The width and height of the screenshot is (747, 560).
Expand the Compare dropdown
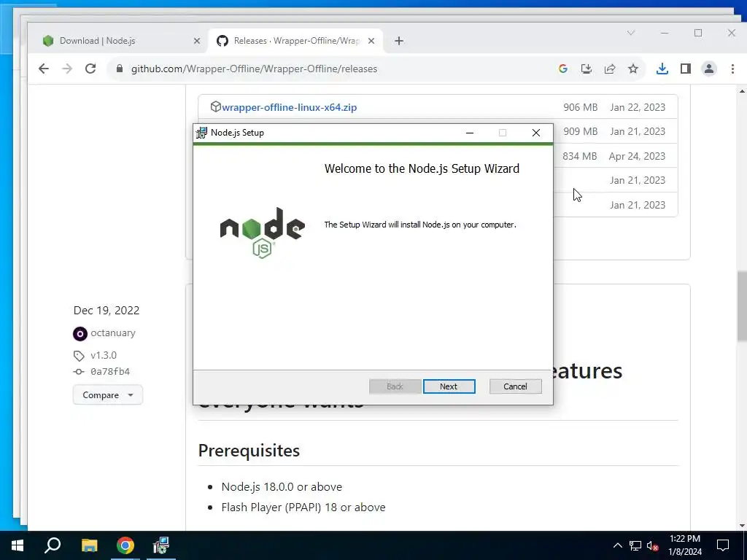tap(108, 394)
